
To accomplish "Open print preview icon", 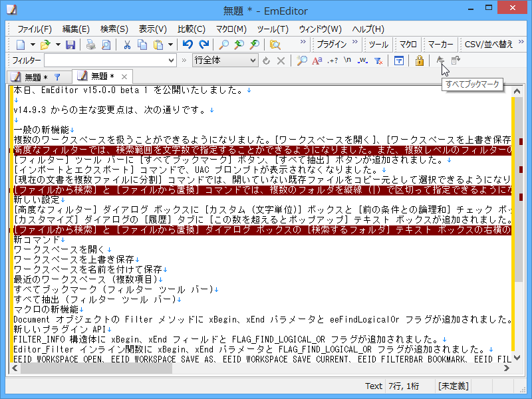I will (106, 45).
